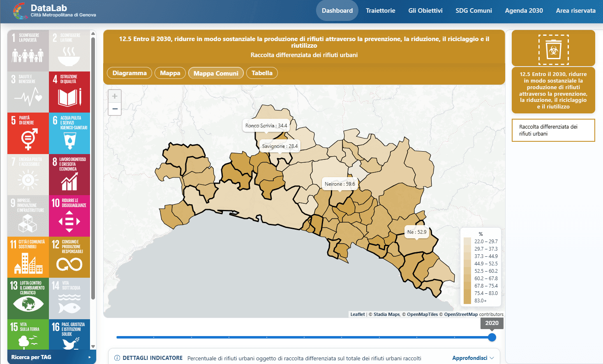Viewport: 603px width, 364px height.
Task: Click the 22.0 – 29.7 legend swatch
Action: pyautogui.click(x=467, y=241)
